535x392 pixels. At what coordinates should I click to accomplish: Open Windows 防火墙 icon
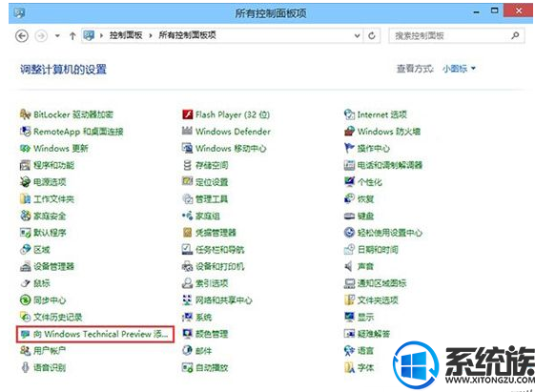coord(349,131)
